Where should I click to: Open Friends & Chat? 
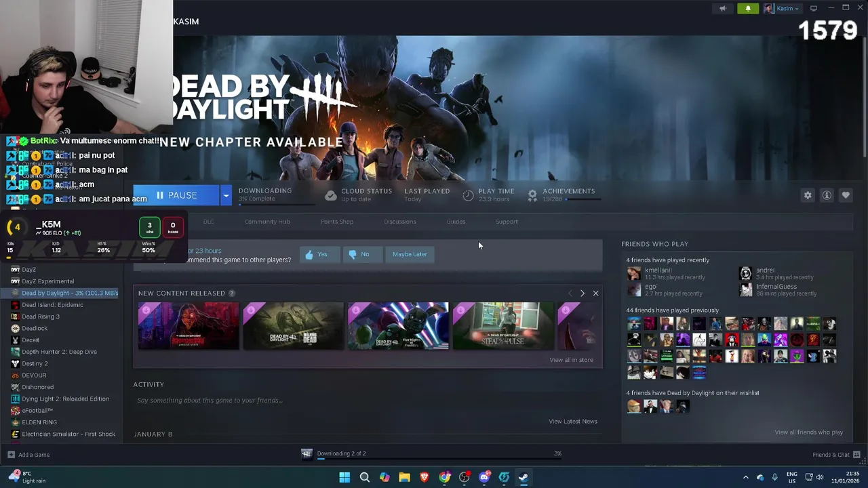[836, 455]
